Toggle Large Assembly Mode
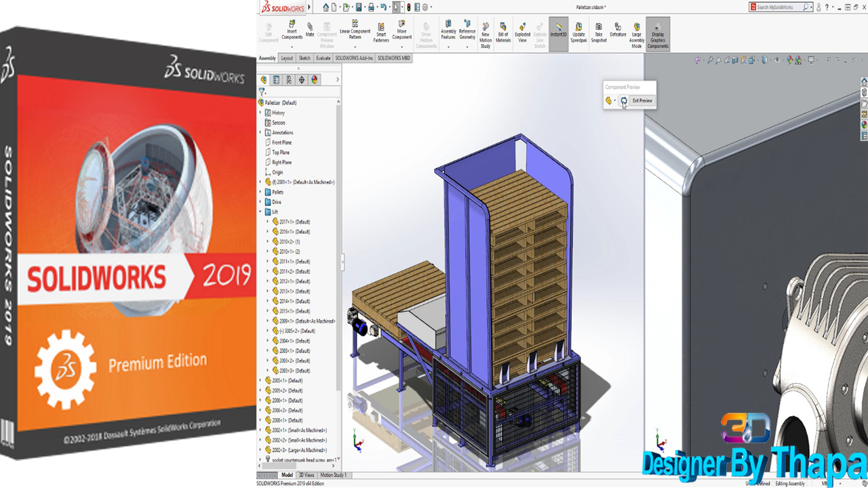 point(637,35)
